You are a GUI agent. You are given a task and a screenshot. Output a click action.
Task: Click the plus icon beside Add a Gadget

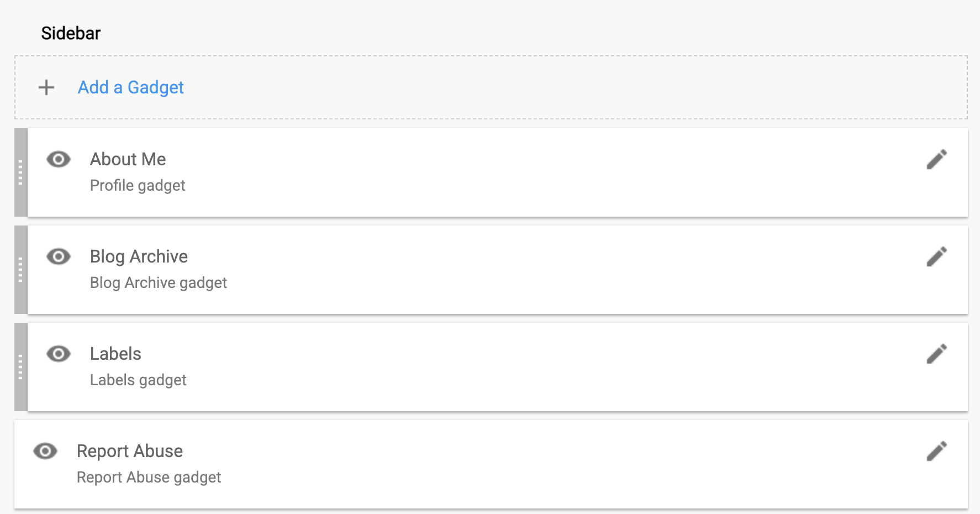46,87
